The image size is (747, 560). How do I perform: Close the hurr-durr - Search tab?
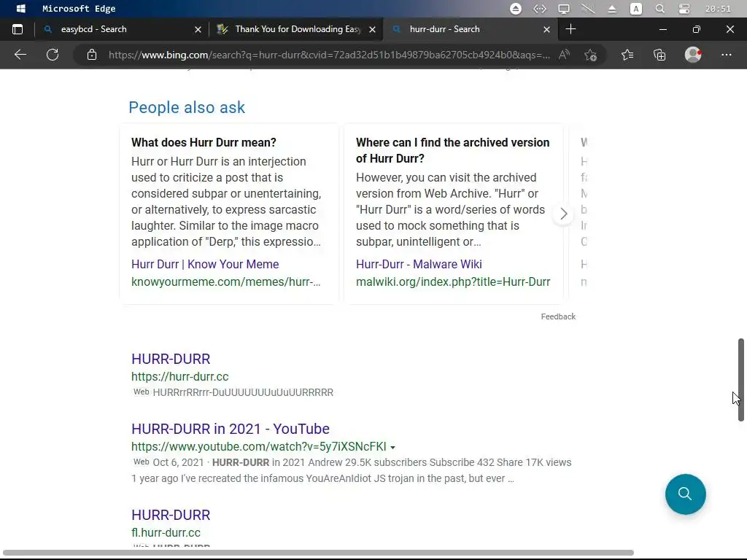(x=547, y=29)
